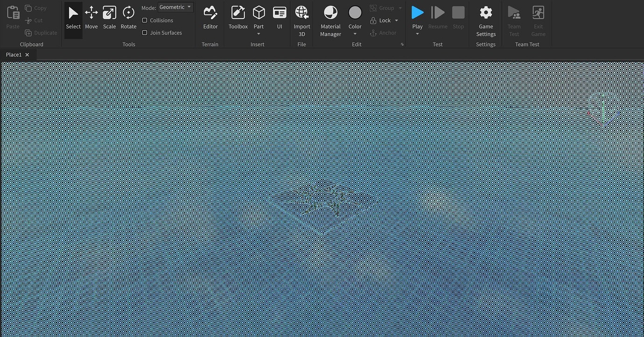Click the Color circle icon
644x337 pixels.
tap(355, 13)
